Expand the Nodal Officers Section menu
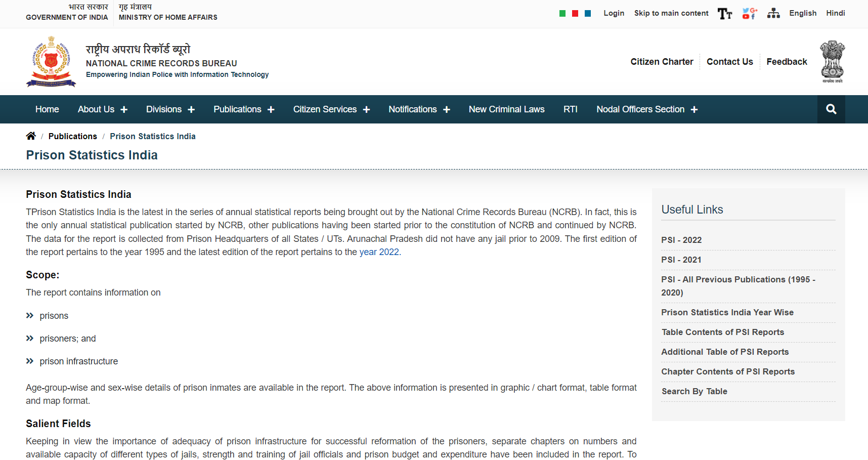This screenshot has height=460, width=868. (x=646, y=109)
